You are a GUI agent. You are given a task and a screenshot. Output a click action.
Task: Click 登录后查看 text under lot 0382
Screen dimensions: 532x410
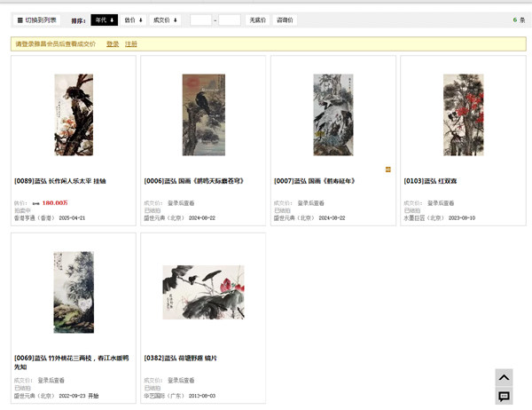coord(181,381)
